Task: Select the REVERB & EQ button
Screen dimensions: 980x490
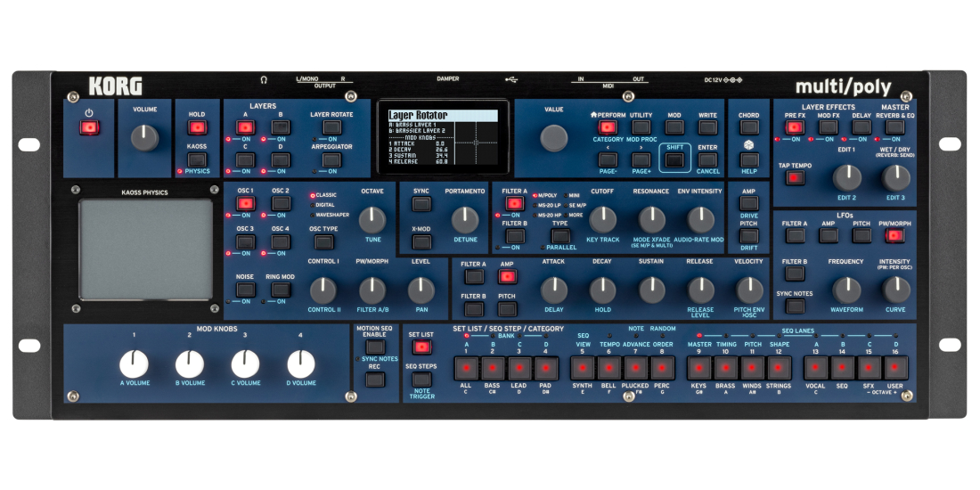Action: (x=895, y=127)
